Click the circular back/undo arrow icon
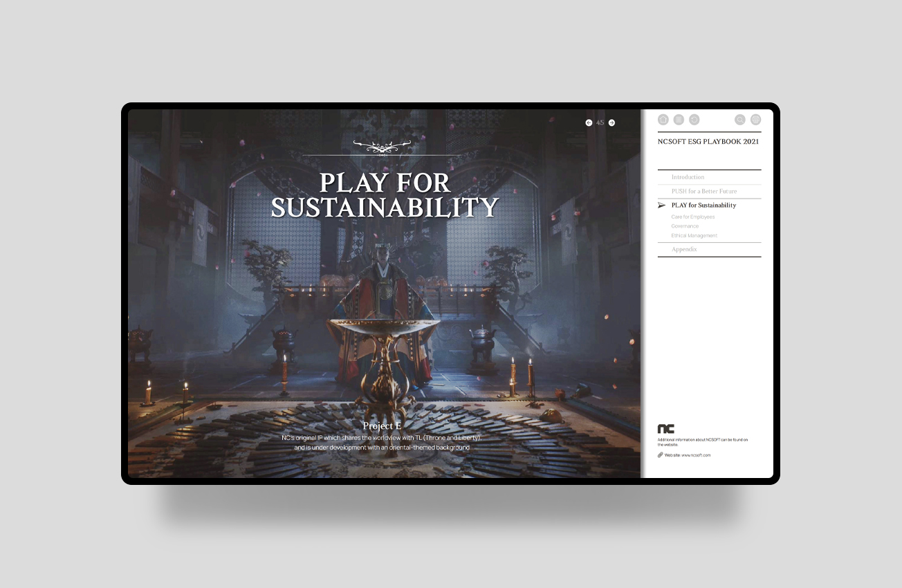Image resolution: width=902 pixels, height=588 pixels. [694, 120]
